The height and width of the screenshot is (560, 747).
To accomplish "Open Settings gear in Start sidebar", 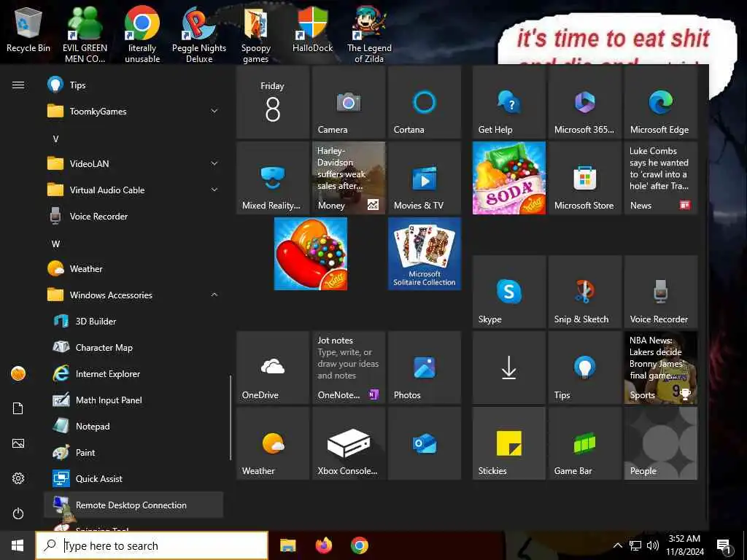I will coord(18,478).
